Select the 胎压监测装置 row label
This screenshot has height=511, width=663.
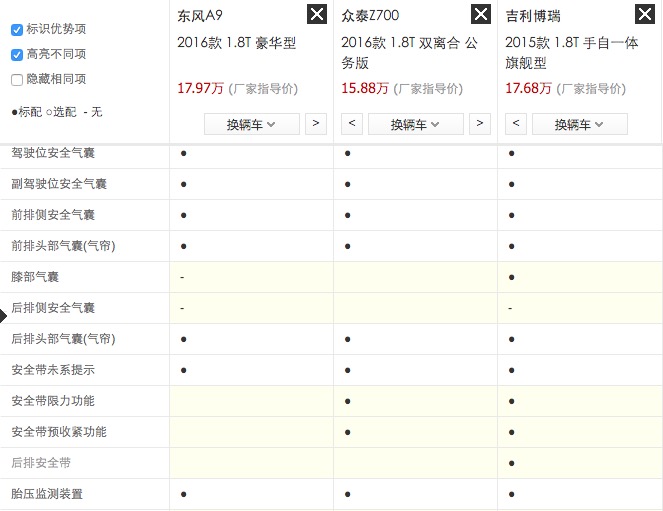(47, 494)
